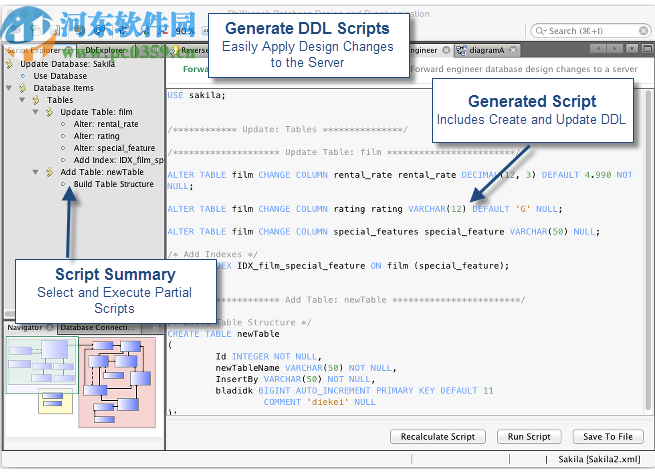Clear the search field with its X icon
This screenshot has width=655, height=472.
tap(644, 30)
